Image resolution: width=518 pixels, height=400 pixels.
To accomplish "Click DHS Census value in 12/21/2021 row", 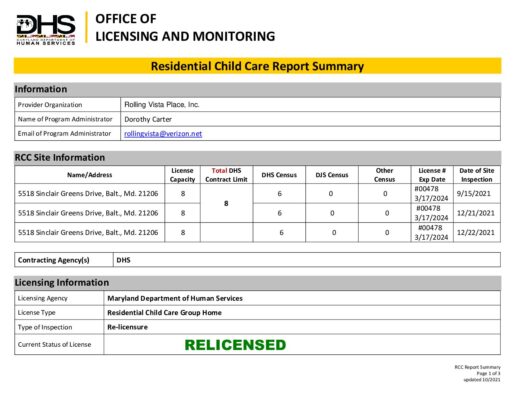I will click(x=279, y=213).
